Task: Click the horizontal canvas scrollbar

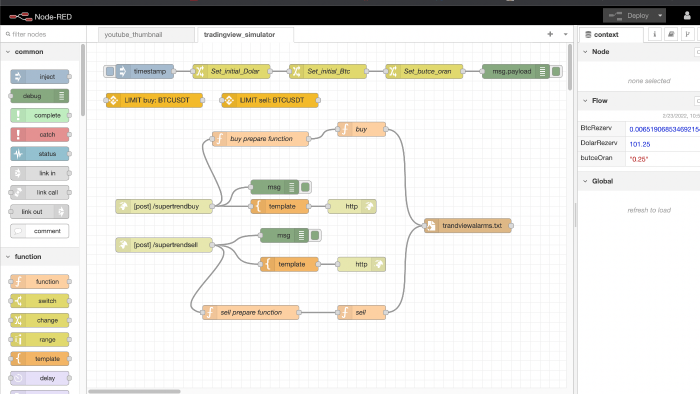Action: point(134,391)
